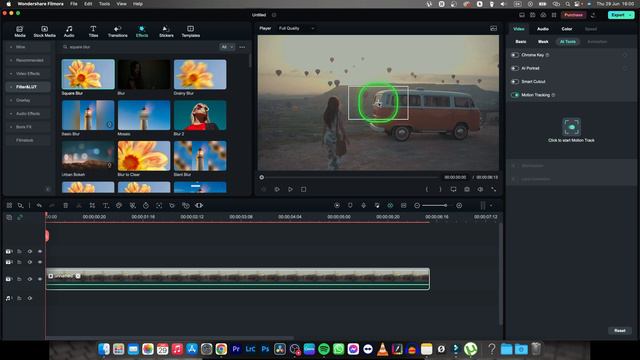This screenshot has width=640, height=360.
Task: Click the motion tracking icon in timeline toolbar
Action: click(x=159, y=205)
